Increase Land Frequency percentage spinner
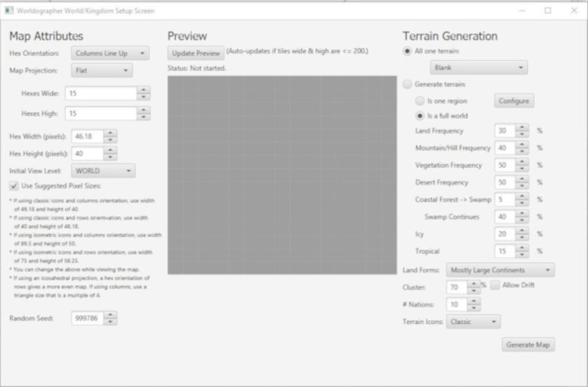The width and height of the screenshot is (588, 387). (522, 127)
